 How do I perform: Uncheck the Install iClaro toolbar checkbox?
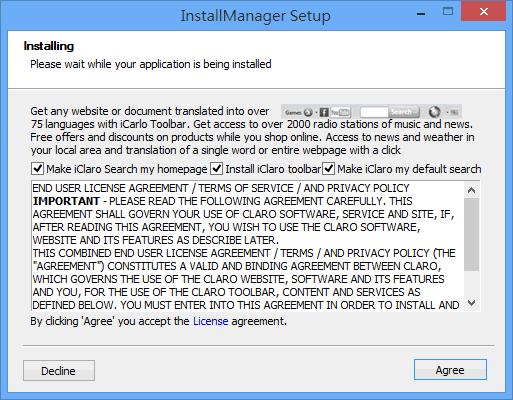click(x=216, y=169)
